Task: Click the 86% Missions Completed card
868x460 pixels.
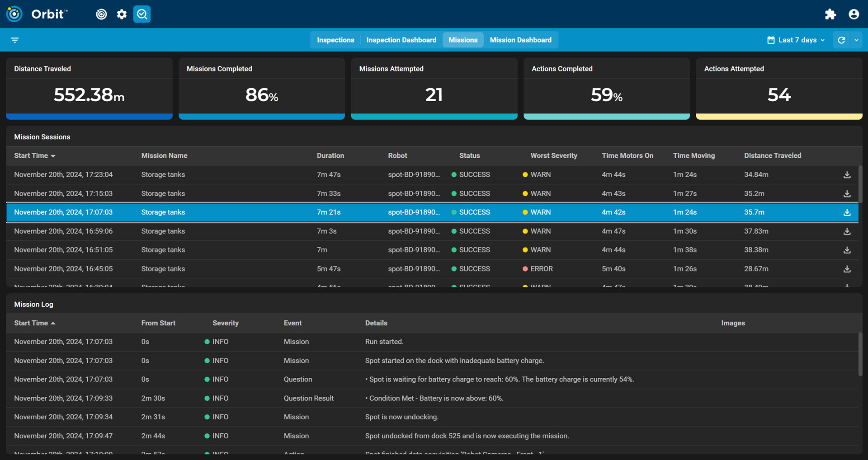Action: point(262,89)
